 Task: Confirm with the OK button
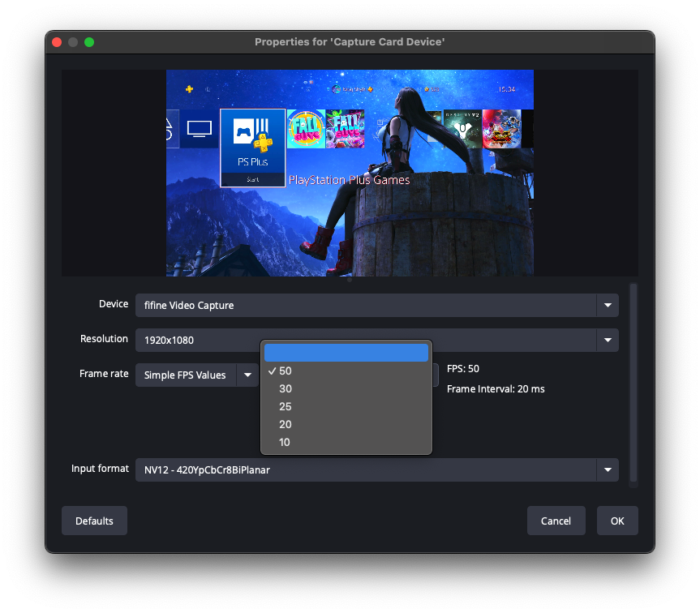pos(617,521)
